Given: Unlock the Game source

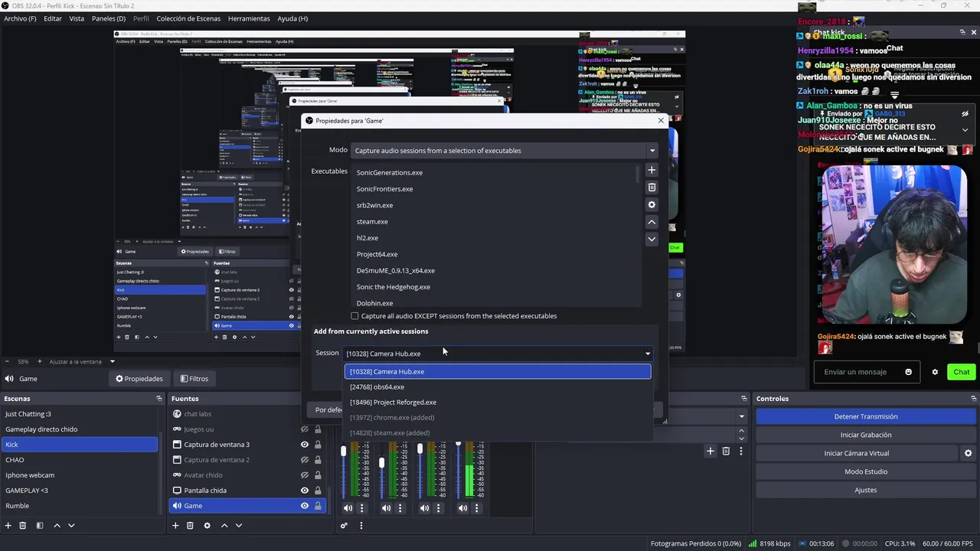Looking at the screenshot, I should point(318,506).
